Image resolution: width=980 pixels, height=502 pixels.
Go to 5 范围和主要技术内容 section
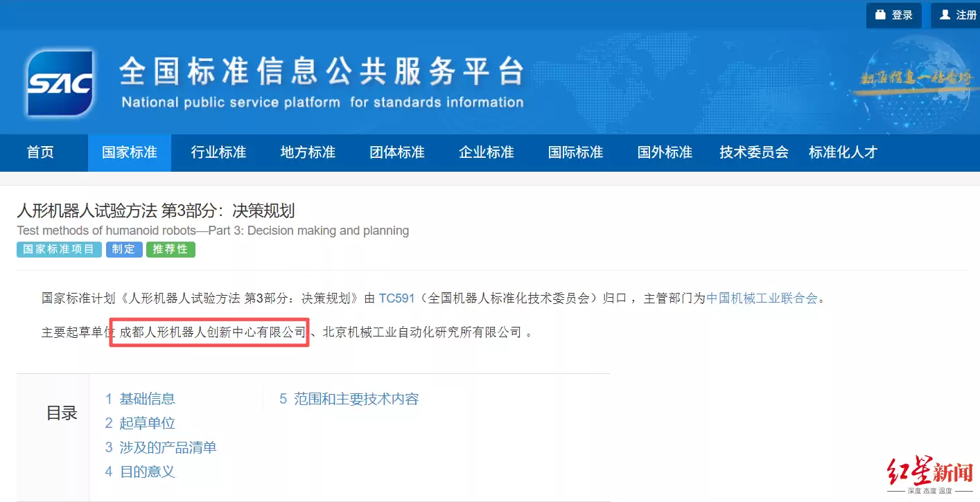tap(349, 399)
